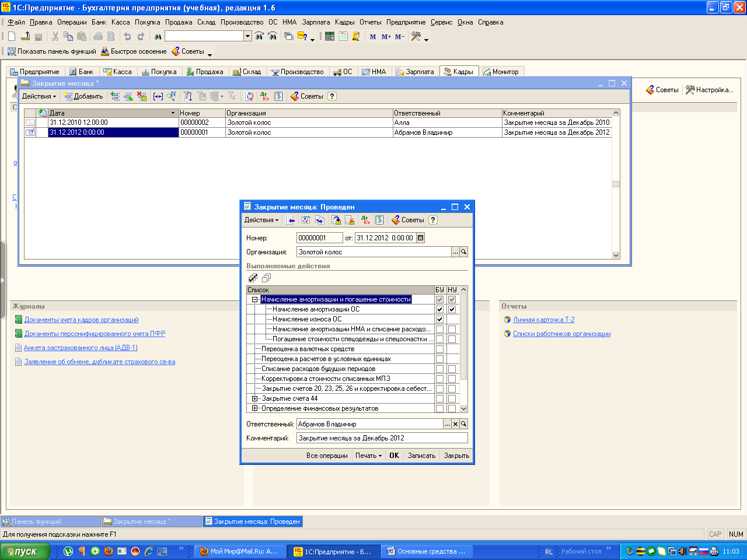Click ellipsis select button for Организация field
This screenshot has width=747, height=560.
(x=455, y=252)
